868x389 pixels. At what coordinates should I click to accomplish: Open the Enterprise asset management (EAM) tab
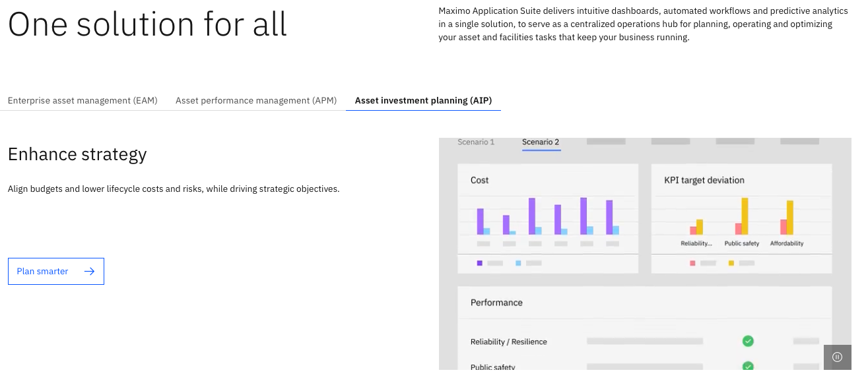83,100
